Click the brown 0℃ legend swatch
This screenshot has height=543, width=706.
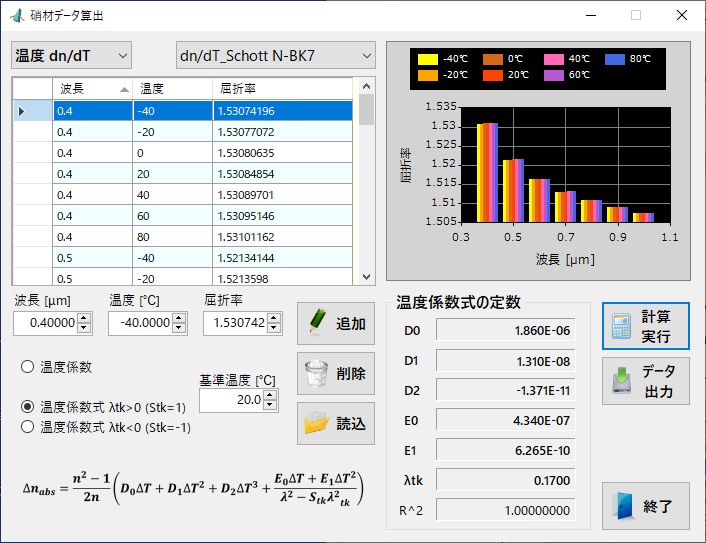point(493,59)
